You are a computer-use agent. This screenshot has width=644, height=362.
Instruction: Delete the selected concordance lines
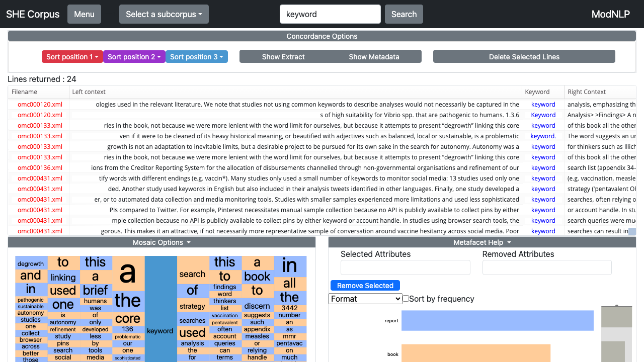click(x=524, y=56)
